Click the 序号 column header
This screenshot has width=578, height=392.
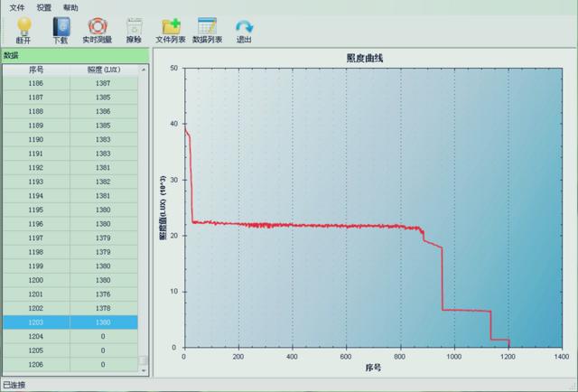(36, 70)
